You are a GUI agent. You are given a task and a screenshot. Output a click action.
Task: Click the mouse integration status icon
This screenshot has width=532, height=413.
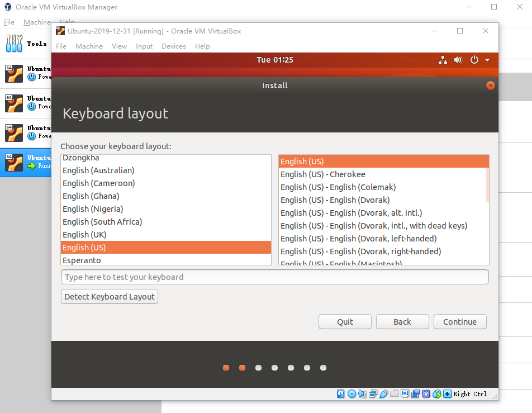[x=437, y=393]
